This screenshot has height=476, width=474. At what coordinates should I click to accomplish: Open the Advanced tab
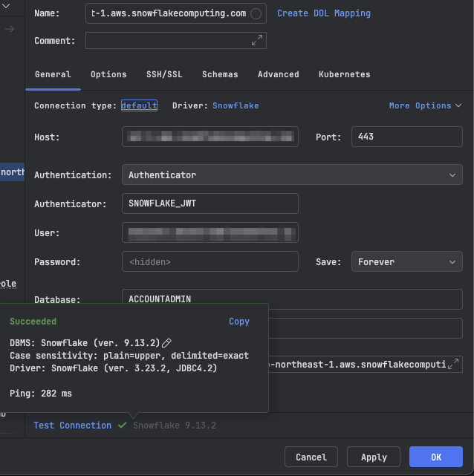279,74
